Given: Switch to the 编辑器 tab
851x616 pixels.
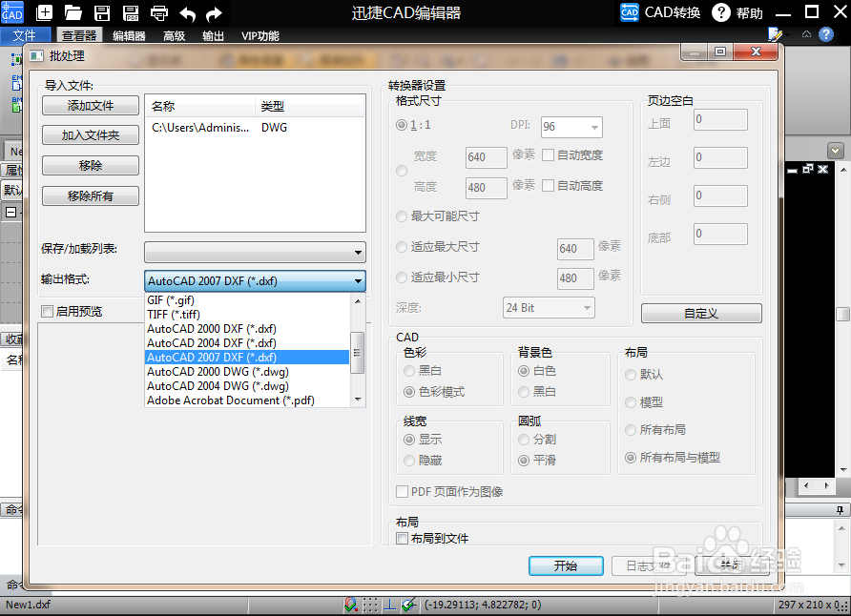Looking at the screenshot, I should 128,35.
